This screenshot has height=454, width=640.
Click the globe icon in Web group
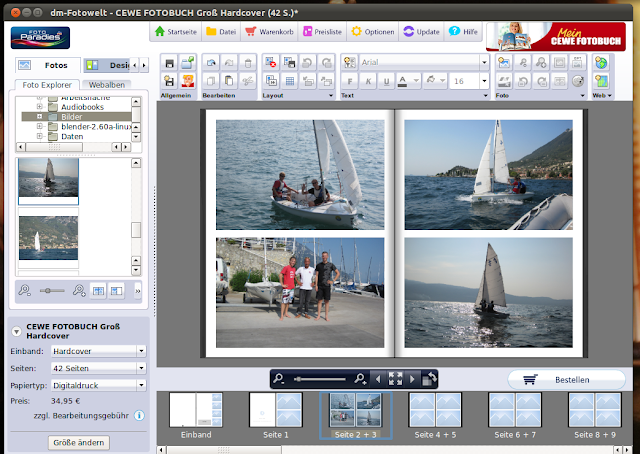601,63
